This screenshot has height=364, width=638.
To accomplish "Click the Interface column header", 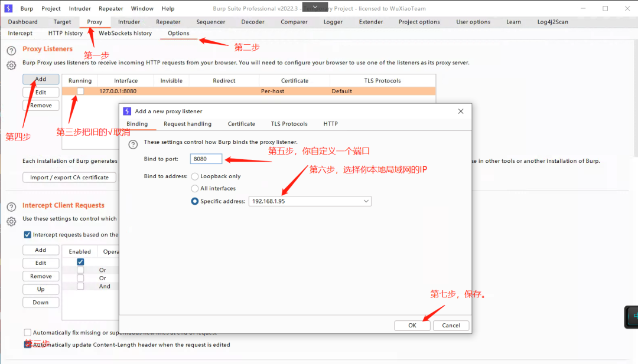I will click(x=126, y=81).
